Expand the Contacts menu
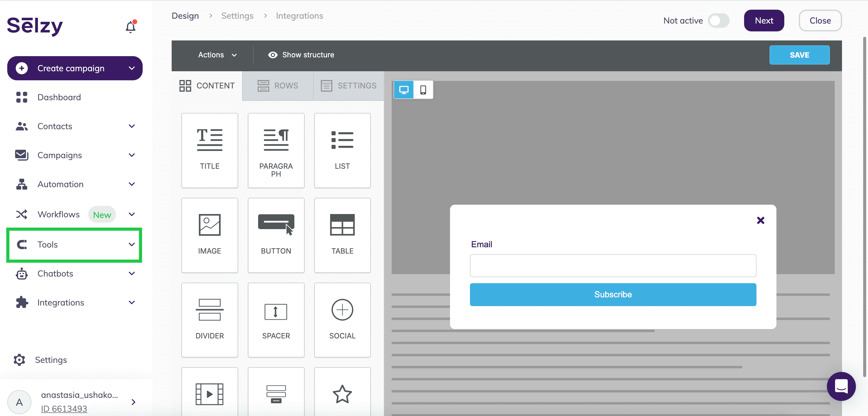Screen dimensions: 868x416 tap(132, 126)
